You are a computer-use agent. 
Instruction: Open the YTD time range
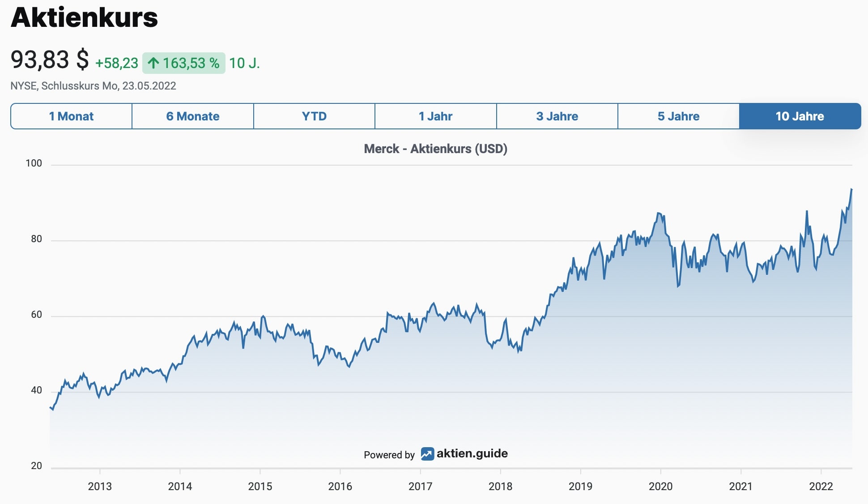[x=314, y=116]
